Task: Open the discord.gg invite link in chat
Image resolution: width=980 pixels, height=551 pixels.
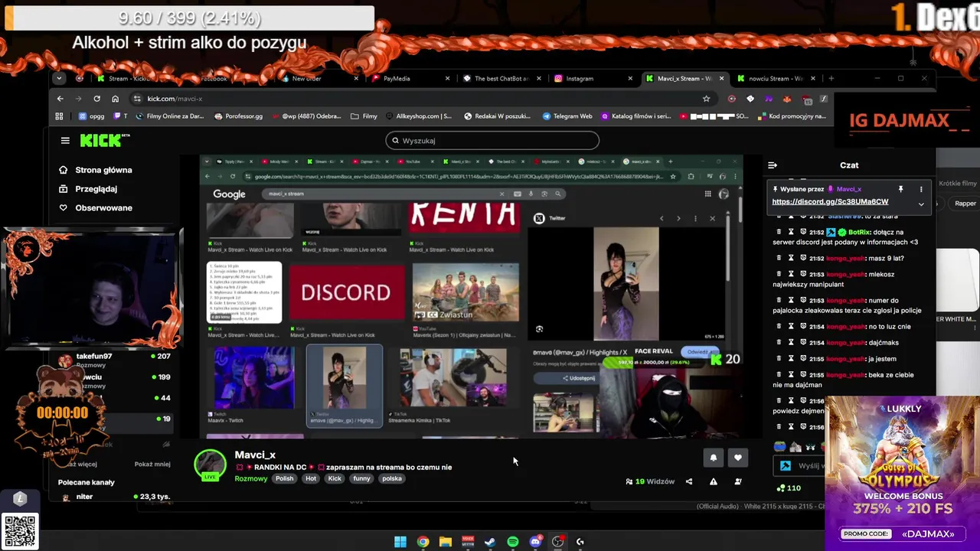Action: [x=830, y=201]
